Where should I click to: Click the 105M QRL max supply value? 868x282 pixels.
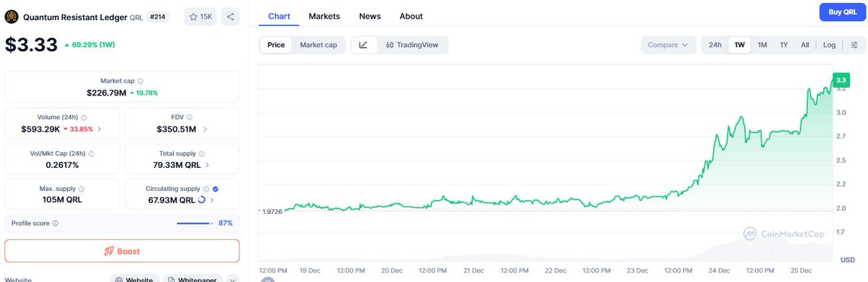pos(61,200)
